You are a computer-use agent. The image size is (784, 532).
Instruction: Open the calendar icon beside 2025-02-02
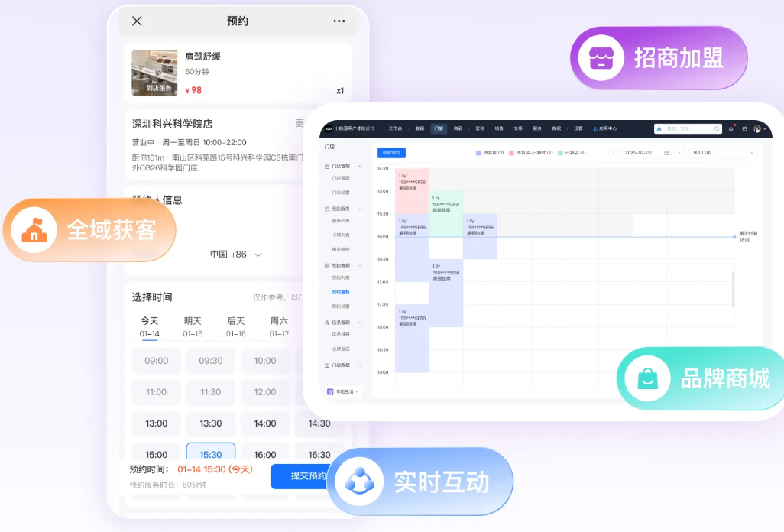(x=666, y=152)
